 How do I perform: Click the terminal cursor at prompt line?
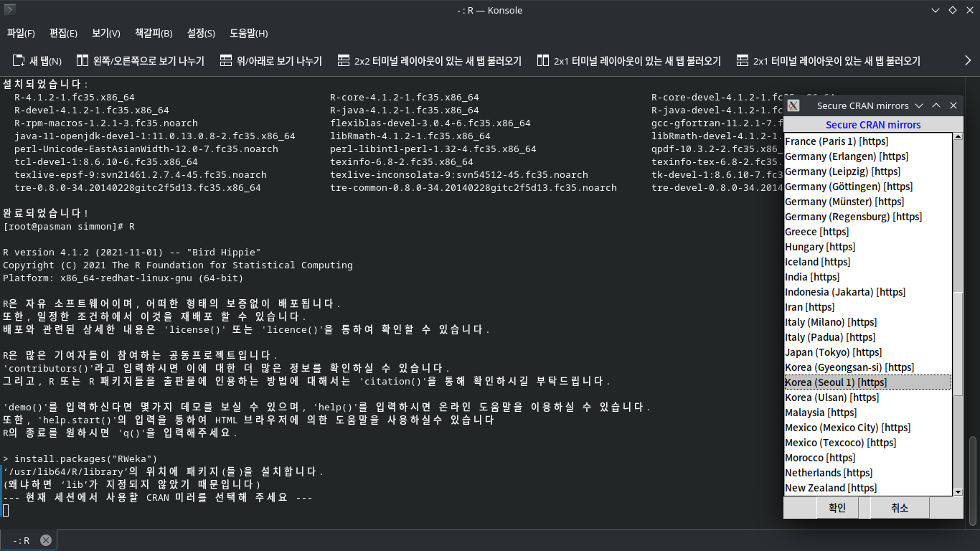pos(6,510)
